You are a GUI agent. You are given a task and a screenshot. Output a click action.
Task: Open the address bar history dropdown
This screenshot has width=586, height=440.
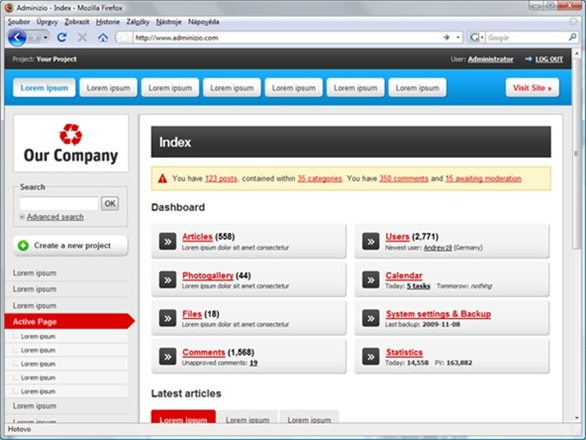coord(458,37)
